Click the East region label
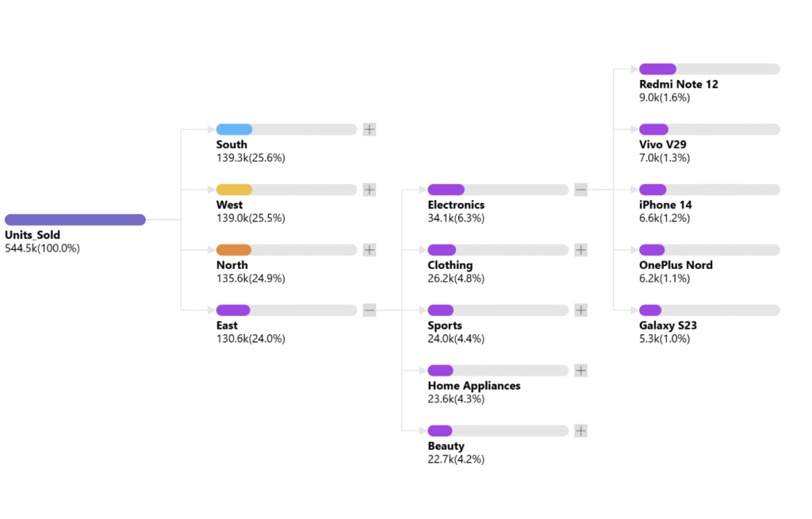 click(x=226, y=325)
